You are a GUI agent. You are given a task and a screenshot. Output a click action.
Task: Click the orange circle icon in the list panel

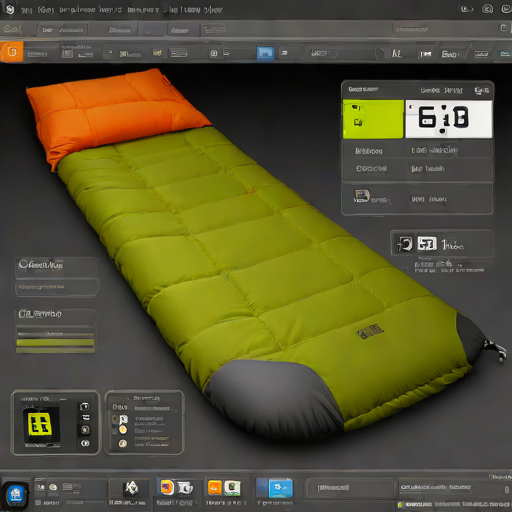123,430
